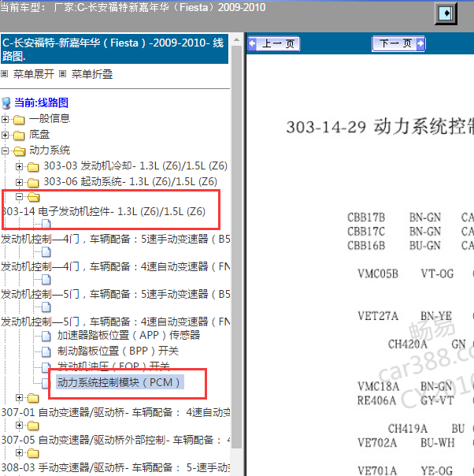474x476 pixels.
Task: Collapse the 303-14 电子发动机控件 node
Action: tap(19, 197)
